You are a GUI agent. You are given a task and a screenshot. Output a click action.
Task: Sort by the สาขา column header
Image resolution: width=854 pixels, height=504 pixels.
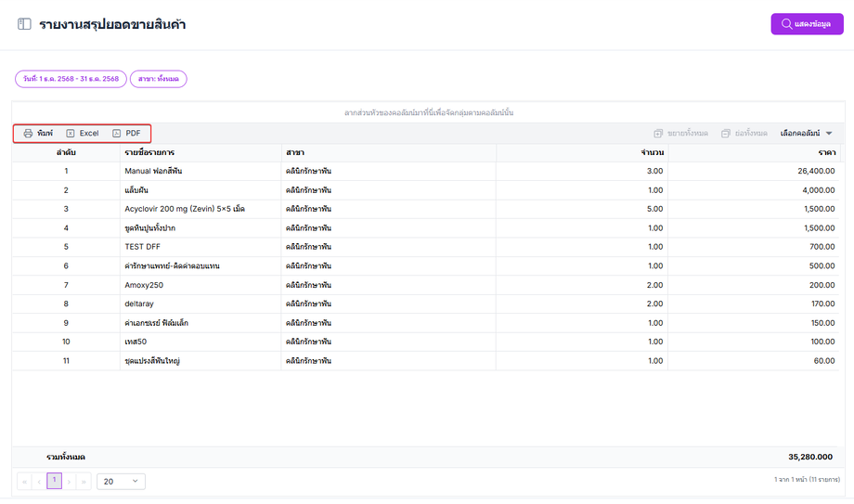tap(388, 152)
